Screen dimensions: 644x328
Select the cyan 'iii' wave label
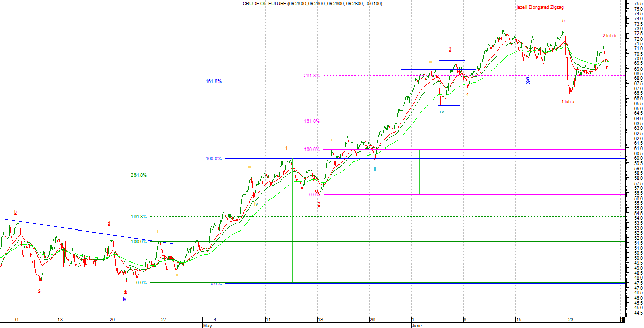[431, 62]
